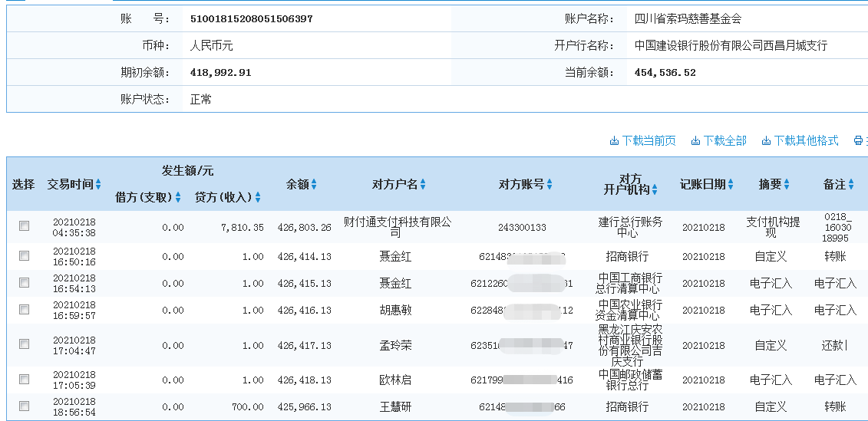The height and width of the screenshot is (421, 868).
Task: Click remark 还款 in 孟玲荣 row
Action: [x=834, y=346]
